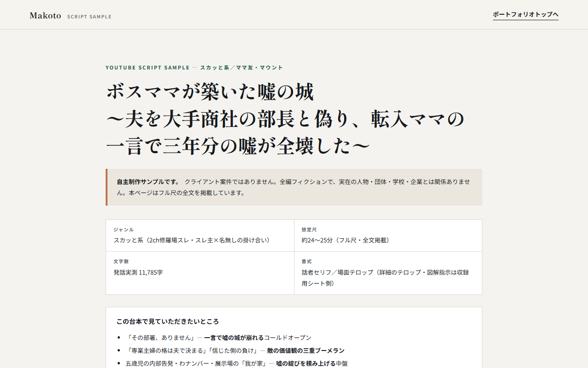
Task: Click the heading この台本で見ていただきたいところ
Action: pos(168,322)
